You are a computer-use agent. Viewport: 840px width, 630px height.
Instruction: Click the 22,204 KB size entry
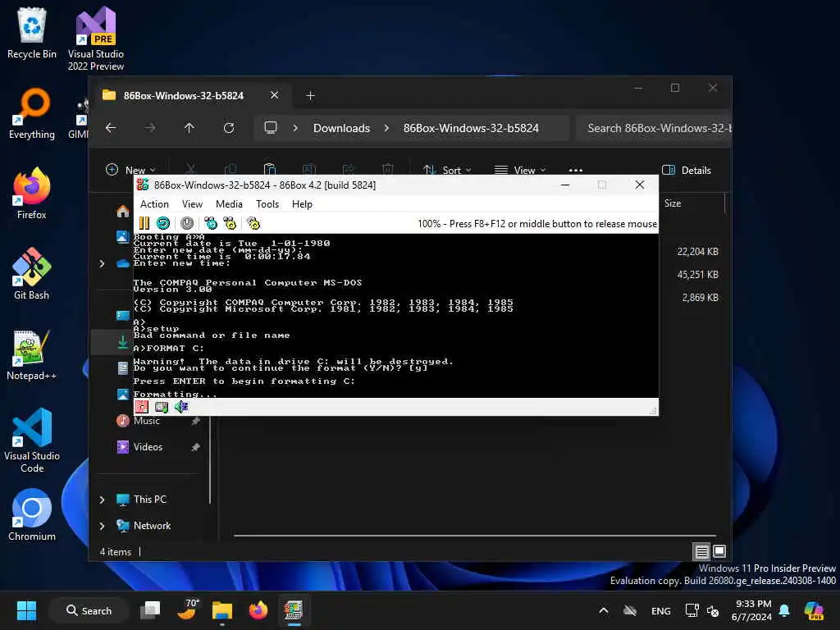pyautogui.click(x=697, y=251)
